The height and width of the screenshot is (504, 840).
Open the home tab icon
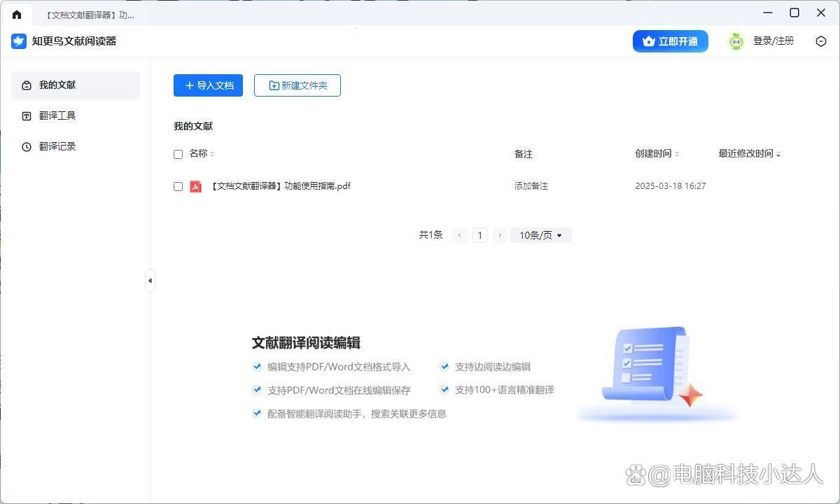[17, 14]
